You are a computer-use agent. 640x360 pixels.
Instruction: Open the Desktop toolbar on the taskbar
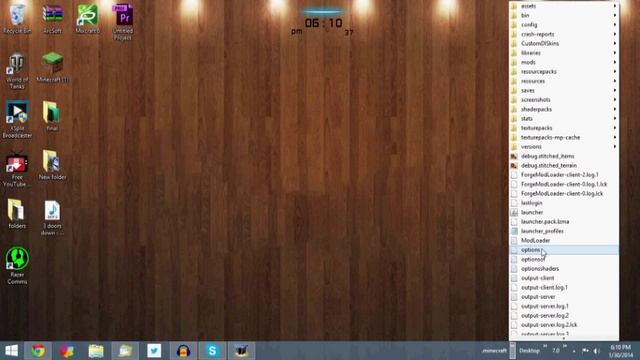click(529, 351)
